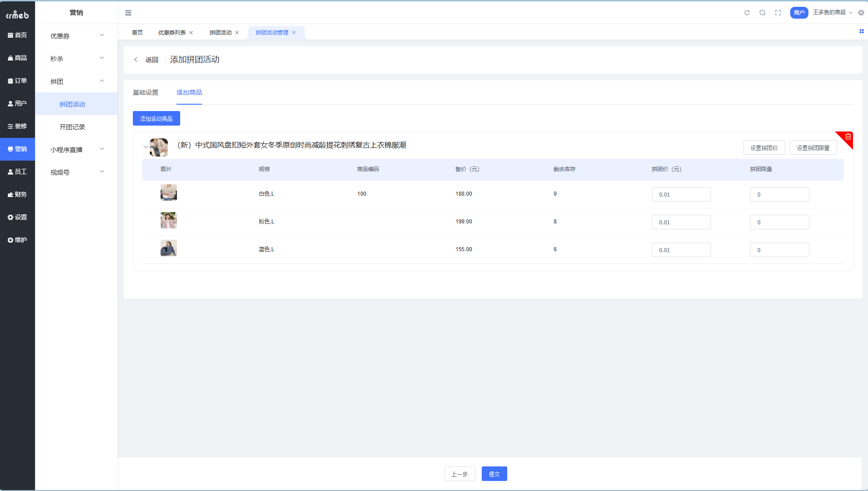Open the 王多鱼的商超 account dropdown

832,13
